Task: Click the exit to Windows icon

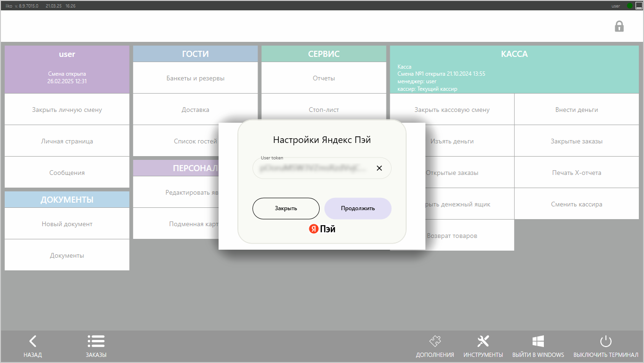Action: click(x=538, y=341)
